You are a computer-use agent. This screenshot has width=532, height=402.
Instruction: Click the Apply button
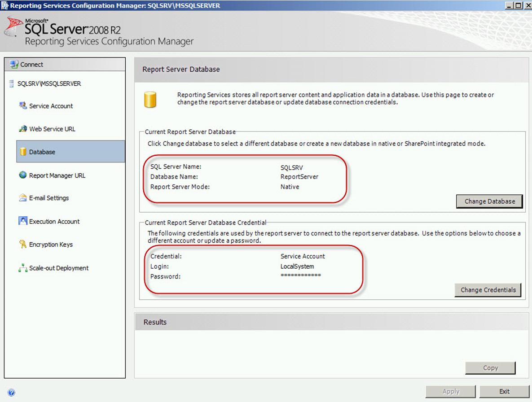pos(451,392)
